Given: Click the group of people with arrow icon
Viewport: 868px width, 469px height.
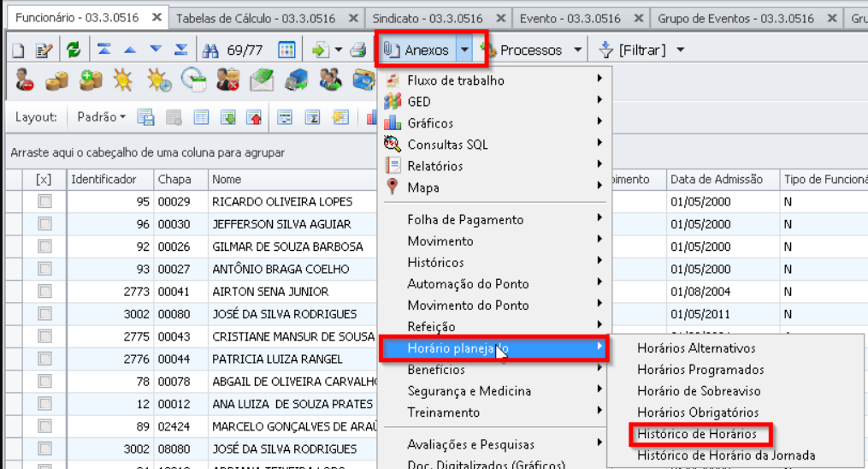Looking at the screenshot, I should pyautogui.click(x=330, y=80).
